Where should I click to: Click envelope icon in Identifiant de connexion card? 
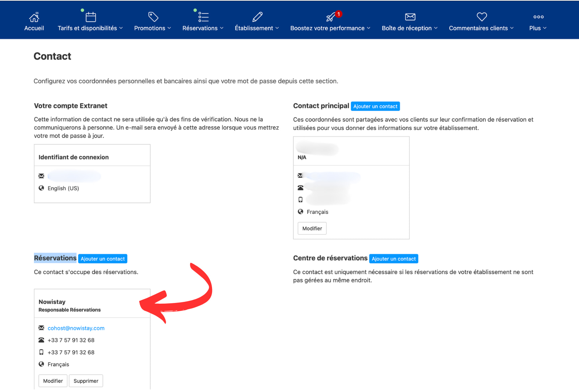point(41,176)
